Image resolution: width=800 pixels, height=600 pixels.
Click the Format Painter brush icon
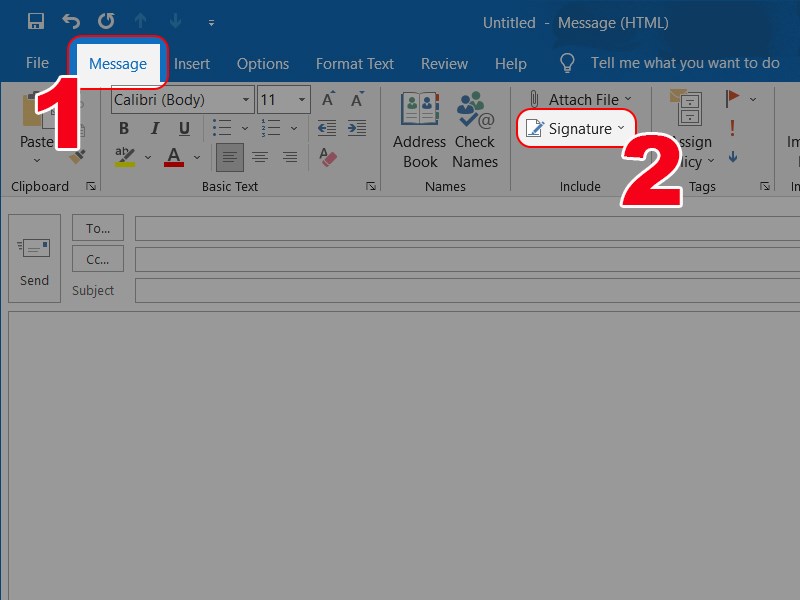point(77,157)
